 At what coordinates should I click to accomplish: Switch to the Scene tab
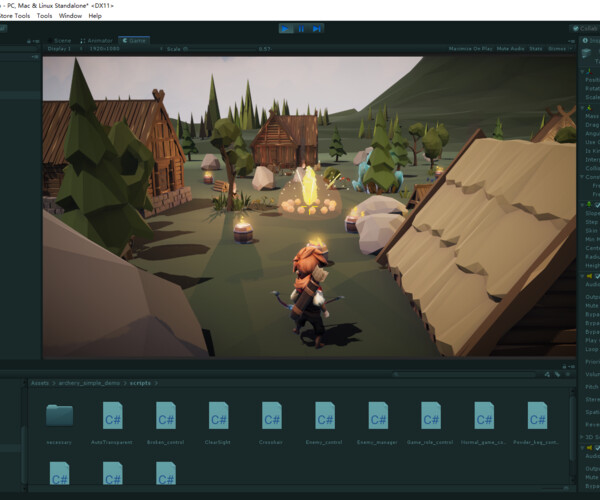coord(59,41)
